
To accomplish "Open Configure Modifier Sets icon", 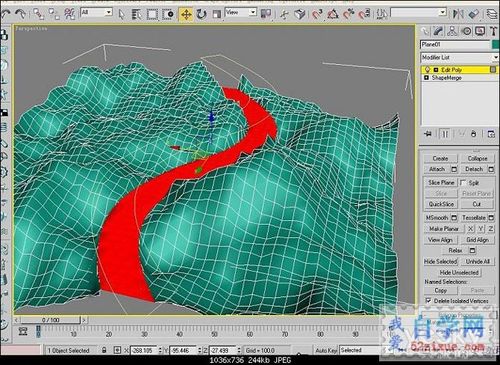I will [491, 134].
